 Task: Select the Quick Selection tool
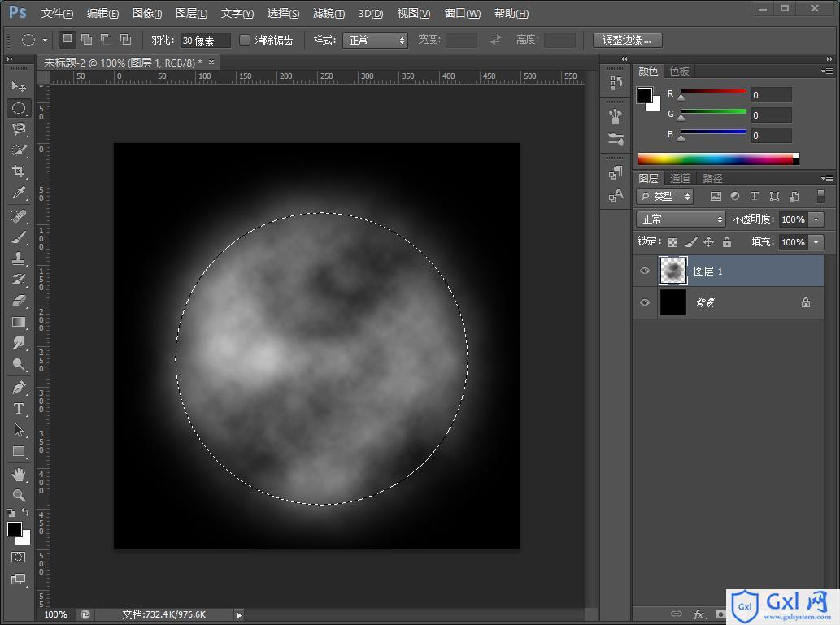(19, 150)
